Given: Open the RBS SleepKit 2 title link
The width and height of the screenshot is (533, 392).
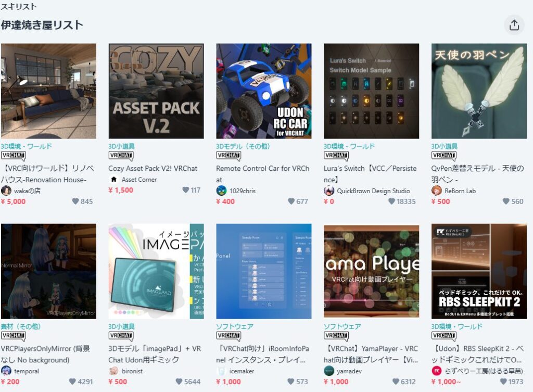Looking at the screenshot, I should click(478, 354).
